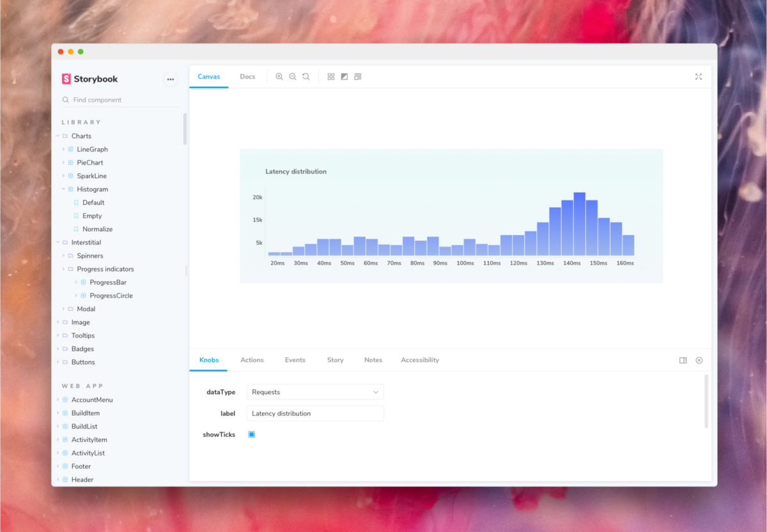Open the dataType dropdown showing Requests
The image size is (767, 532).
(314, 391)
